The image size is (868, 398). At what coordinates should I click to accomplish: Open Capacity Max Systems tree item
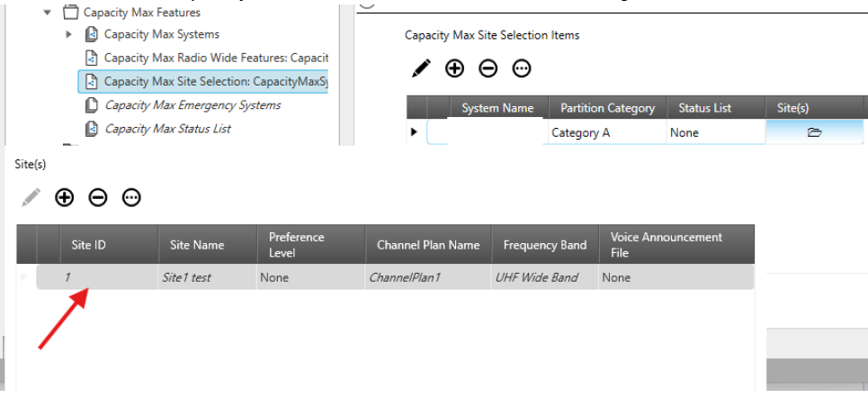point(162,34)
